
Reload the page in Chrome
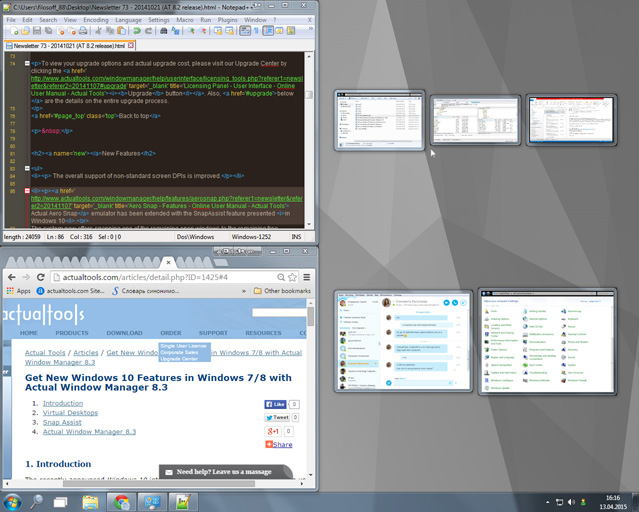[x=40, y=277]
